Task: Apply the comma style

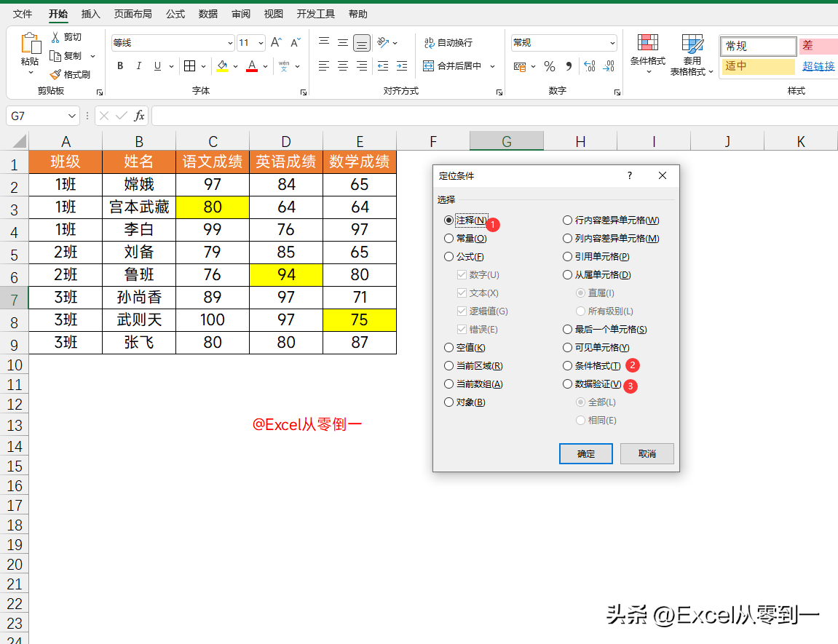Action: click(x=569, y=66)
